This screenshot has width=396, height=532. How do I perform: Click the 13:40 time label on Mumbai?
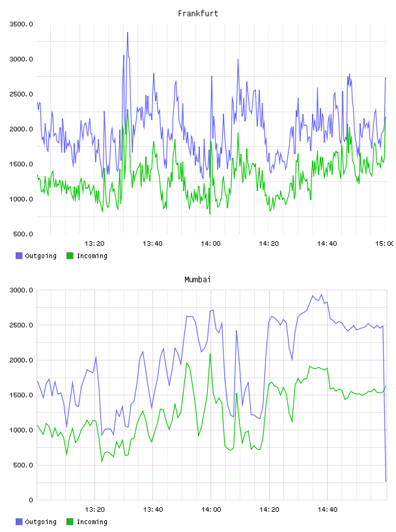pos(153,509)
